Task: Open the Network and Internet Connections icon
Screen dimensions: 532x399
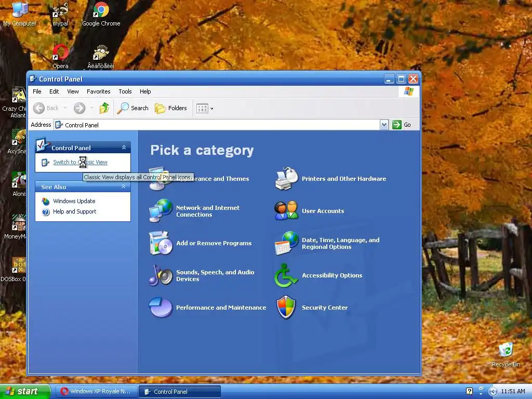Action: 161,211
